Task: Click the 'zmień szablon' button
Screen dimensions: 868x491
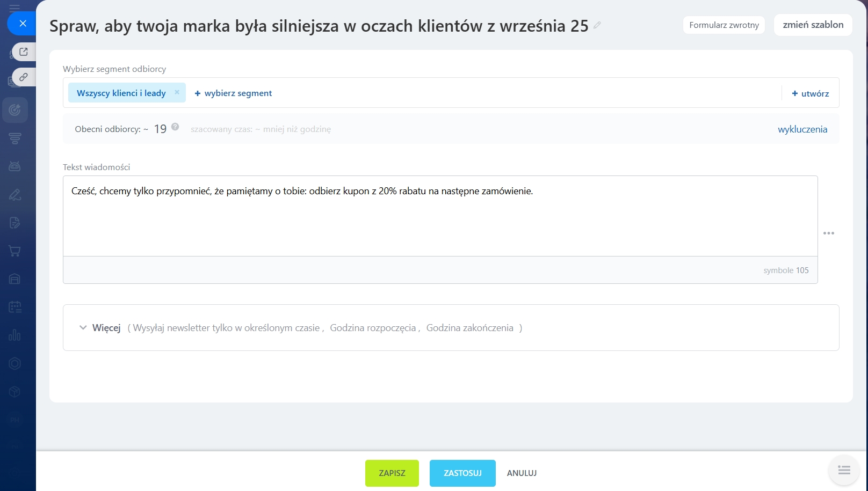Action: point(813,25)
